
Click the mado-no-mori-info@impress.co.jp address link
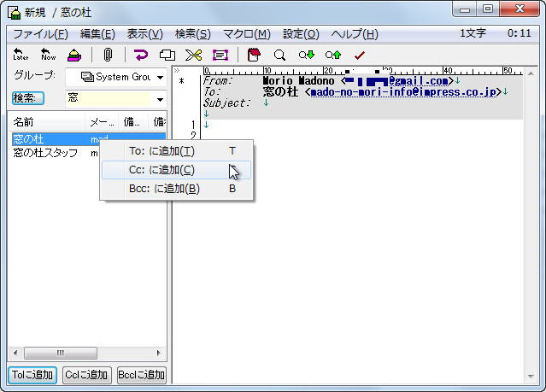[x=403, y=92]
